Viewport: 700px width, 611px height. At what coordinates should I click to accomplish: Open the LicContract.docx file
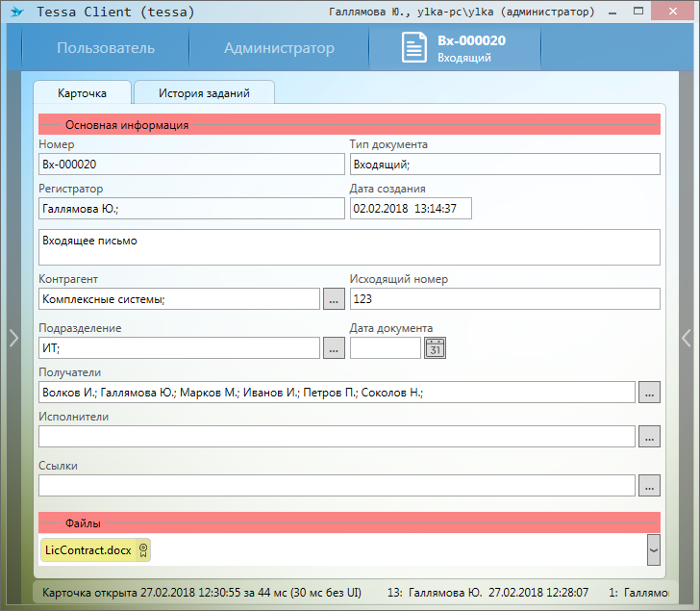pyautogui.click(x=88, y=550)
